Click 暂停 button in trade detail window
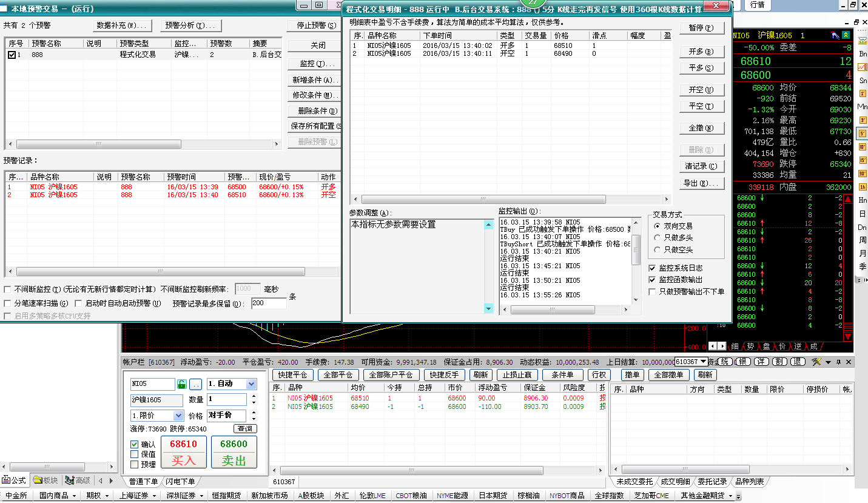Viewport: 868px width, 503px height. pos(701,28)
